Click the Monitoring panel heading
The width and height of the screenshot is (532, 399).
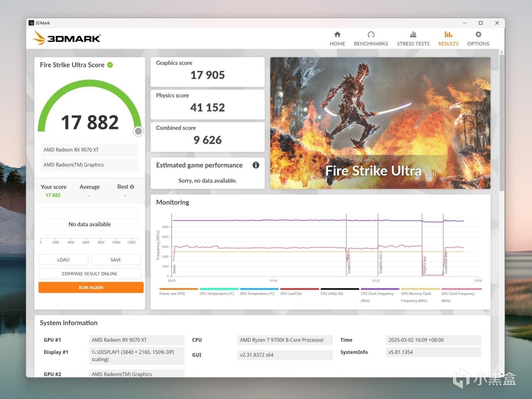tap(172, 202)
